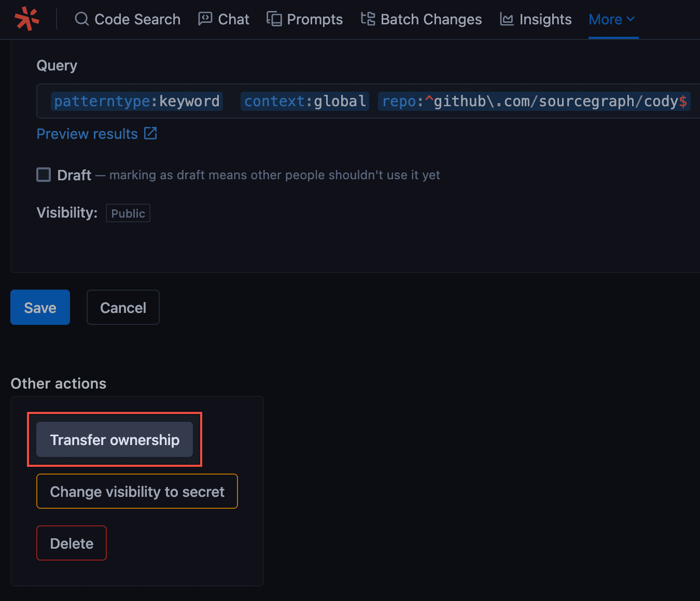The height and width of the screenshot is (601, 700).
Task: Click the Other actions heading
Action: pyautogui.click(x=59, y=383)
